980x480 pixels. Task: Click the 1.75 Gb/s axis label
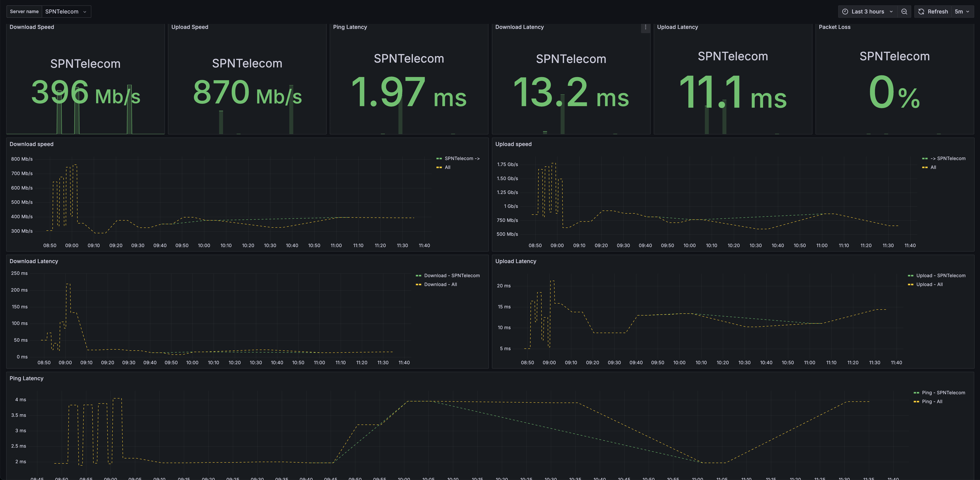click(508, 164)
